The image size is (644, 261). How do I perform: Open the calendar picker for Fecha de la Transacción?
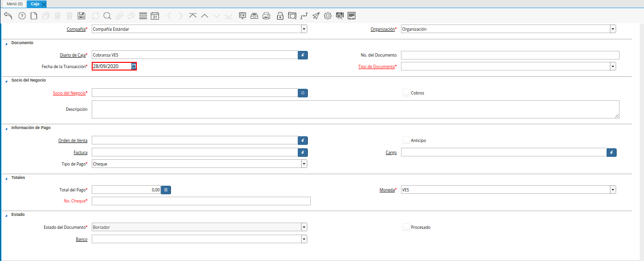click(134, 66)
